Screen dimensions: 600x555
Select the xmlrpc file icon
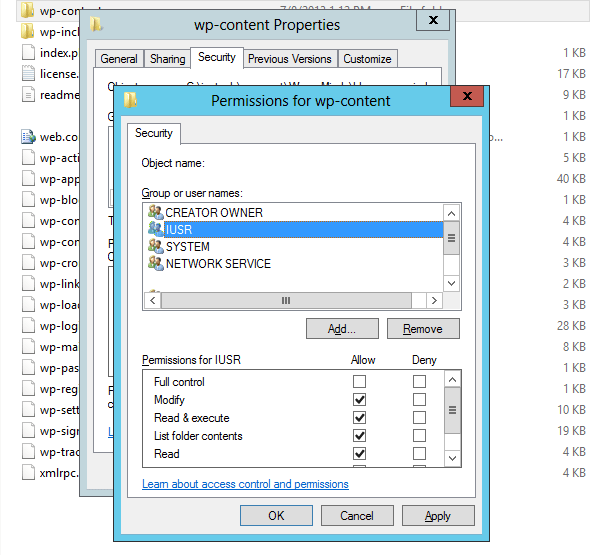pos(28,473)
